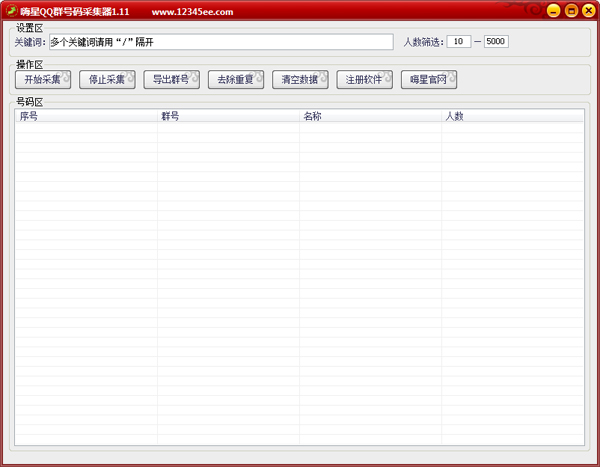The image size is (600, 467).
Task: Close the 嗨星QQ群号码采集器 window
Action: 588,11
